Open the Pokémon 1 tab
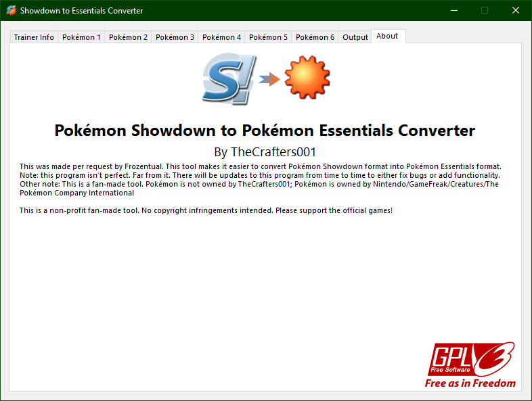 tap(81, 37)
